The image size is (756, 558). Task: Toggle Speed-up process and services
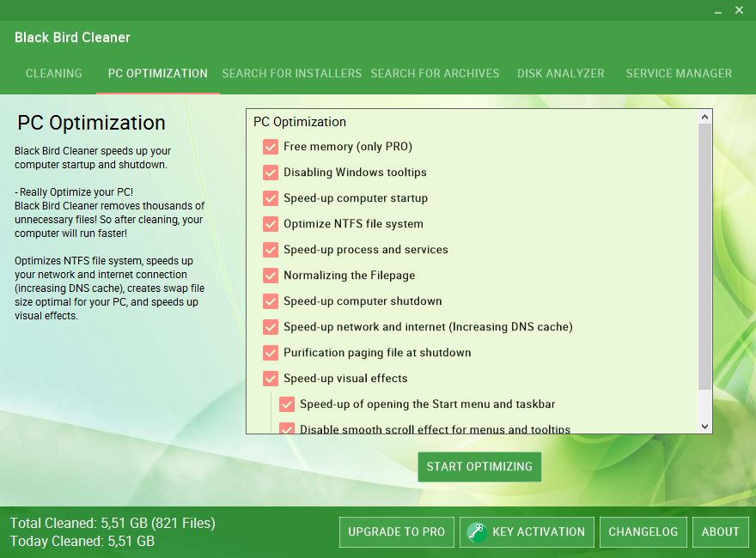(x=271, y=249)
